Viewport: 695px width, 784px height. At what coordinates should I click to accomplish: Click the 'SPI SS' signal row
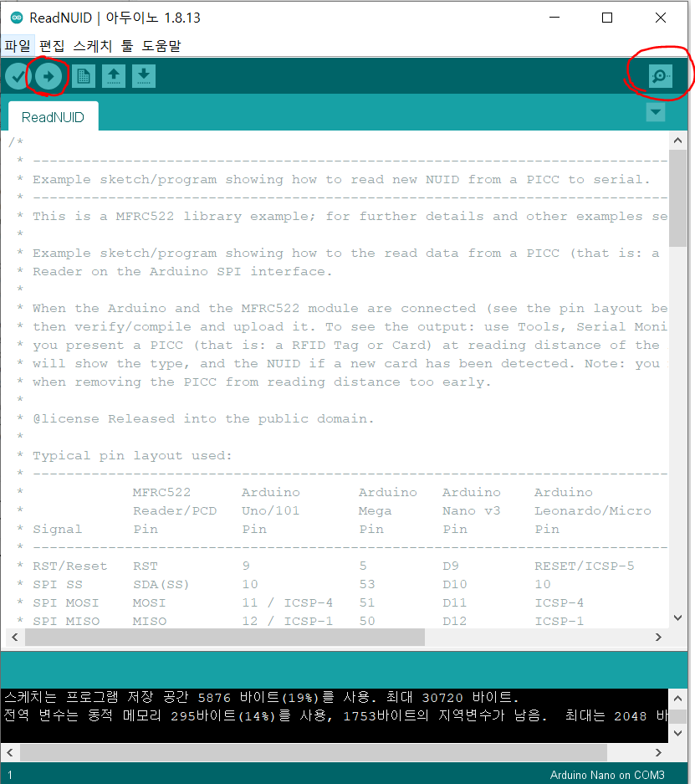point(284,585)
